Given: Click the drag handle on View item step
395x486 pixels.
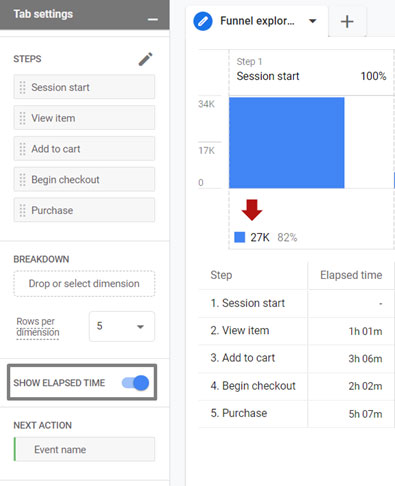Looking at the screenshot, I should [x=22, y=118].
